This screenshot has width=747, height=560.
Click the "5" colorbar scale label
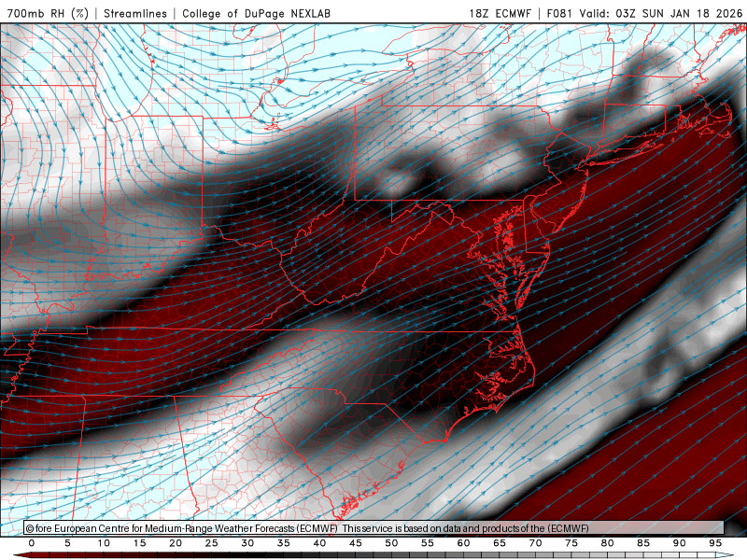[67, 543]
